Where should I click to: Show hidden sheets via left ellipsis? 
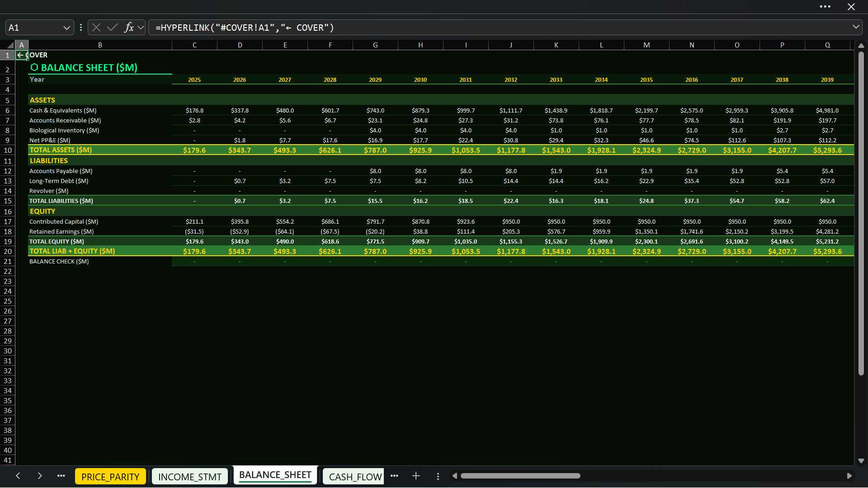(61, 476)
